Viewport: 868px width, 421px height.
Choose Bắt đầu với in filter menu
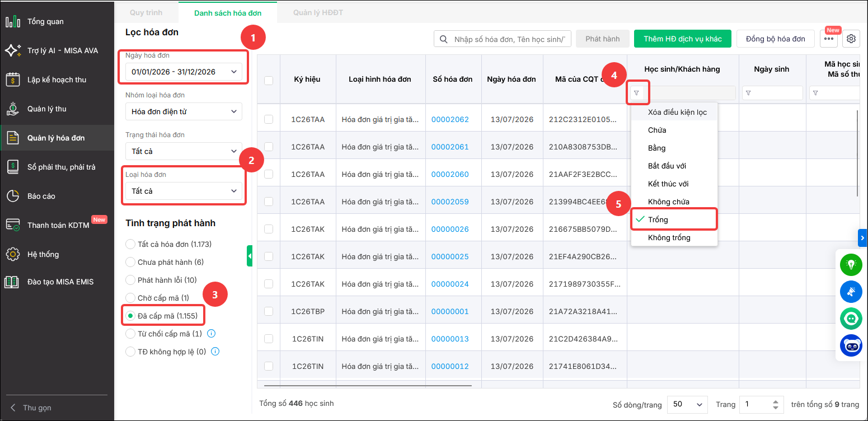[x=674, y=166]
